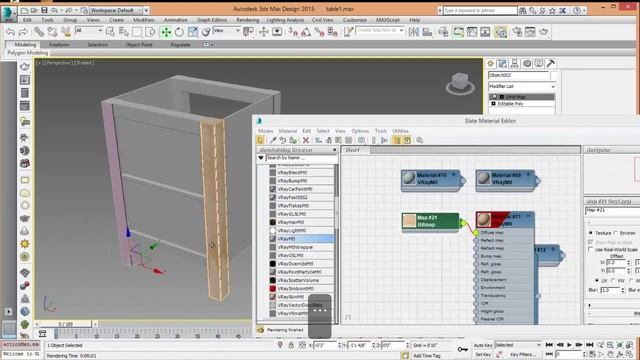Collapse the Material #71 node using minus
The image size is (640, 360).
pos(528,216)
